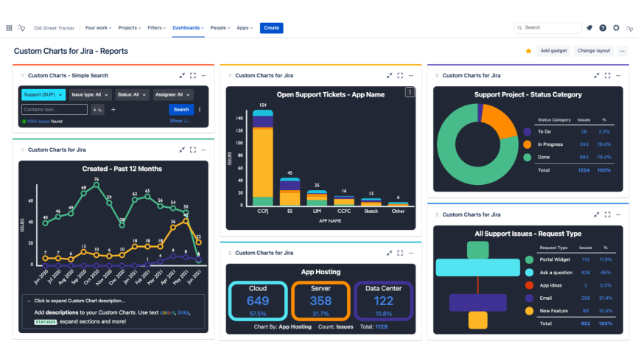This screenshot has width=641, height=364.
Task: Open the Status: All dropdown
Action: tap(132, 94)
